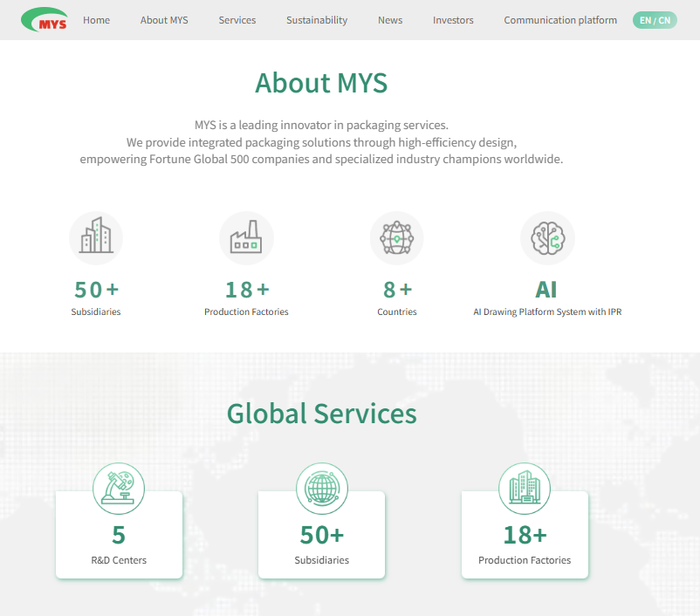Open the Services menu item
The height and width of the screenshot is (616, 700).
[x=237, y=20]
